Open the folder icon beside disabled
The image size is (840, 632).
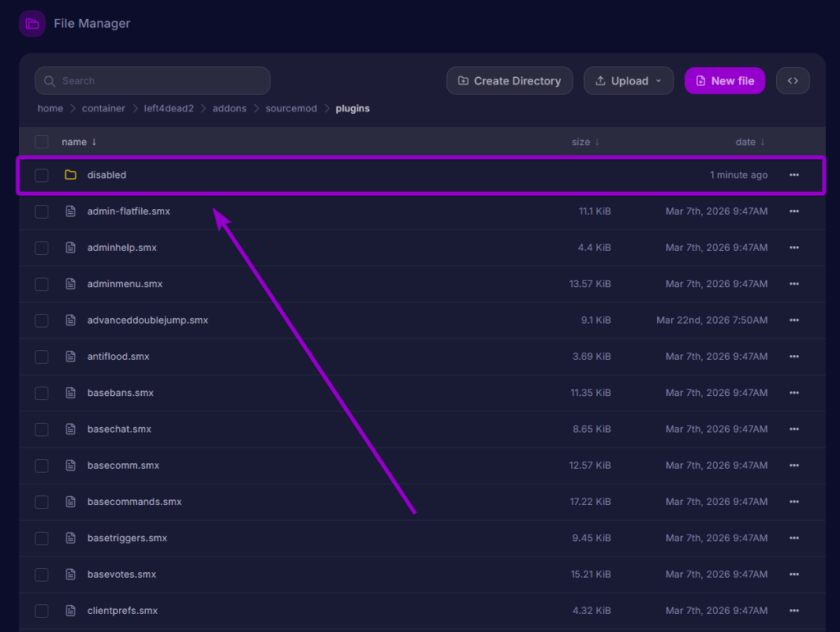71,175
